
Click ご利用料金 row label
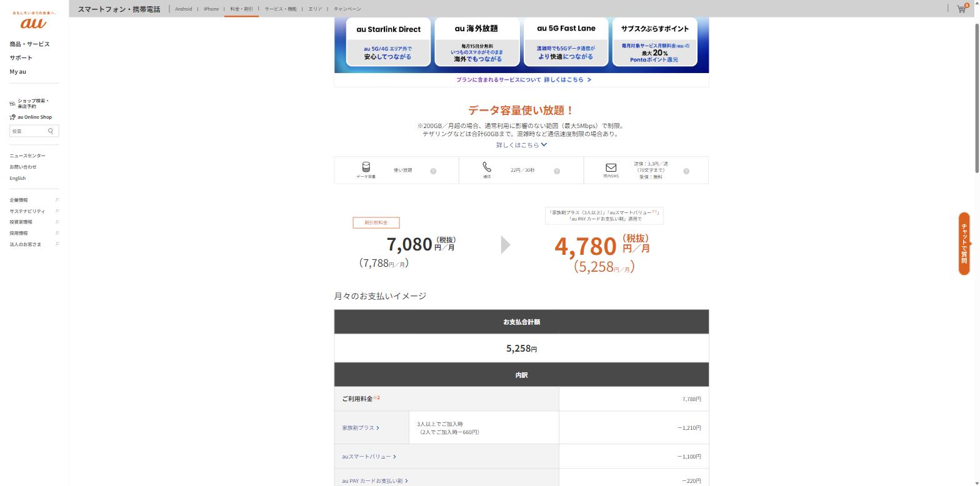point(361,399)
